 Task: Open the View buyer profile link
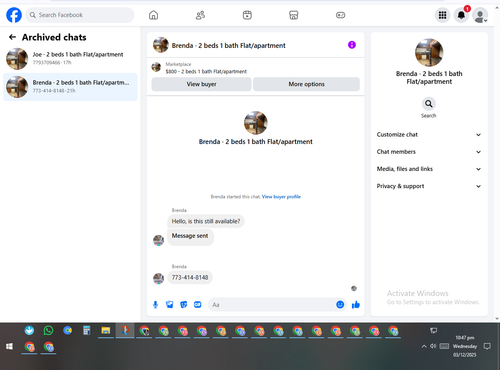point(281,197)
